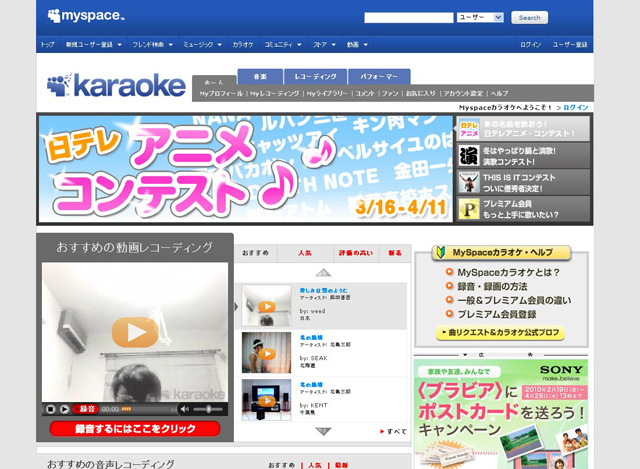Select the rightmost red tab in video list
640x469 pixels.
pyautogui.click(x=395, y=253)
